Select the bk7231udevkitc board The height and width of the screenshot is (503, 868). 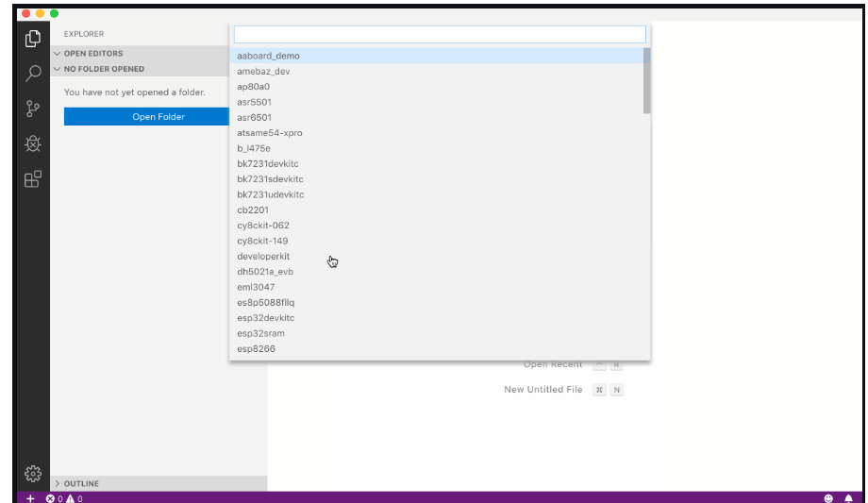(436, 194)
